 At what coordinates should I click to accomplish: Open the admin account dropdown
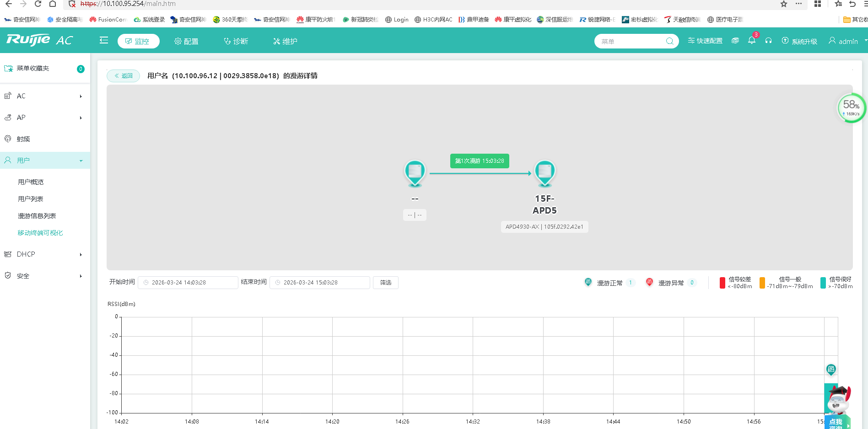coord(847,41)
